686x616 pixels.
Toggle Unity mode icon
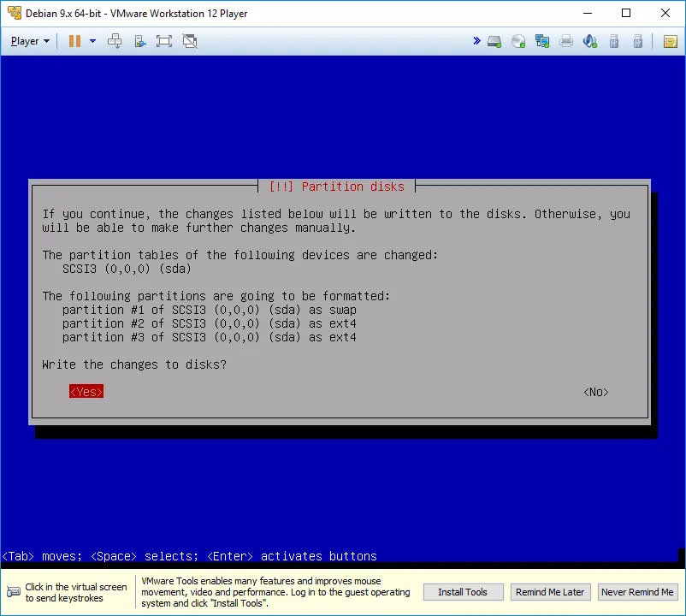click(x=190, y=41)
